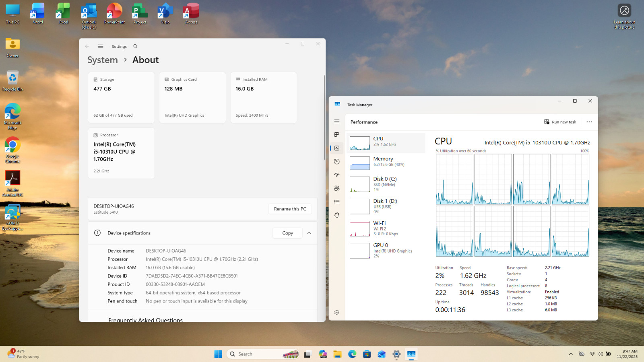This screenshot has width=644, height=362.
Task: Collapse the Device specifications section
Action: pos(309,233)
